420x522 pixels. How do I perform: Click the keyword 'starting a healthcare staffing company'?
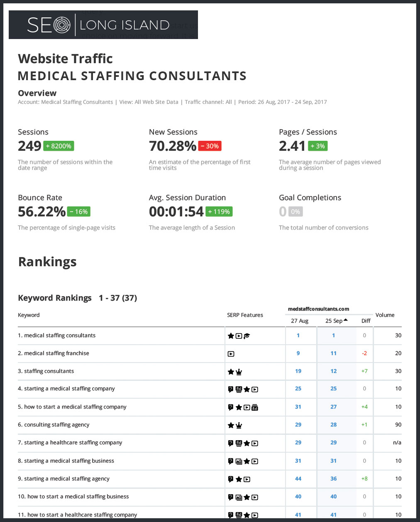pyautogui.click(x=73, y=443)
